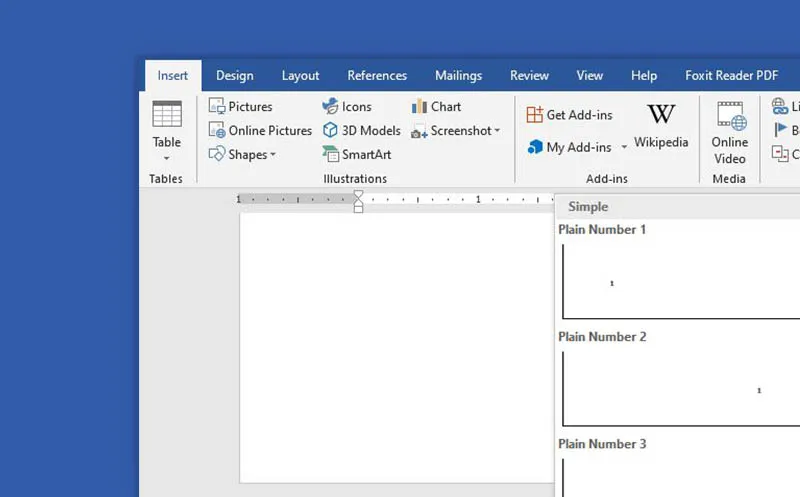This screenshot has height=497, width=800.
Task: Open the Foxit Reader PDF tab
Action: coord(731,76)
